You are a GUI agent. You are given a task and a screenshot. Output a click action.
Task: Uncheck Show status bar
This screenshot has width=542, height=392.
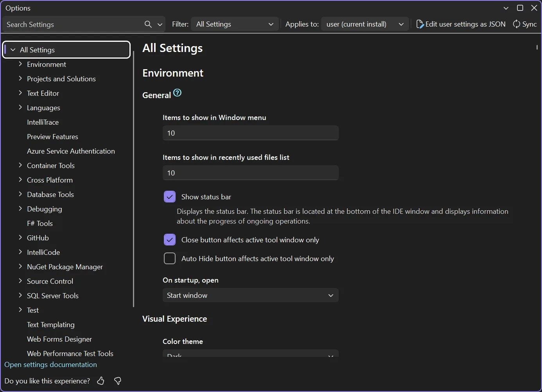170,197
